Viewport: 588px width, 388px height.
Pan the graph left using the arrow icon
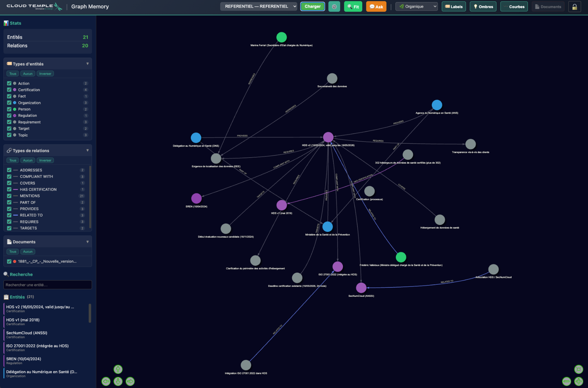point(106,381)
